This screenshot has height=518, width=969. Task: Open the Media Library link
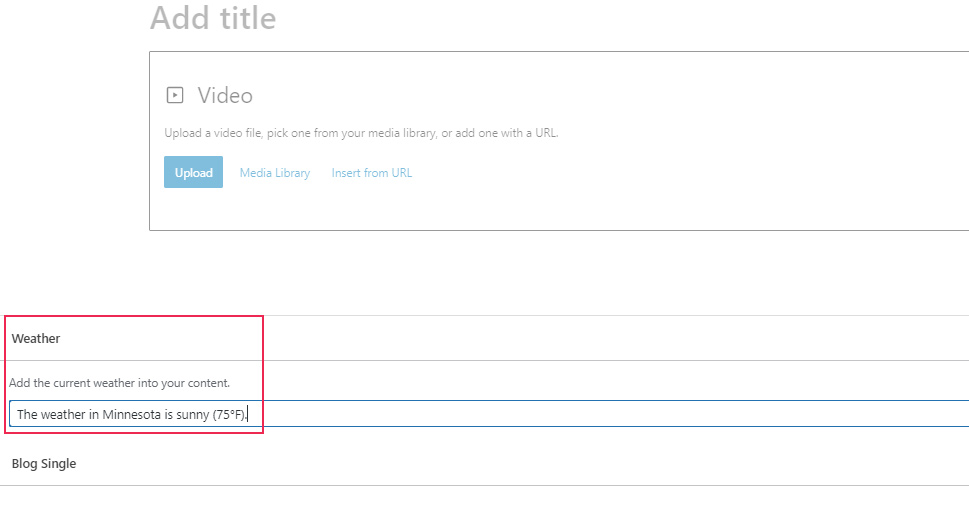[x=275, y=173]
